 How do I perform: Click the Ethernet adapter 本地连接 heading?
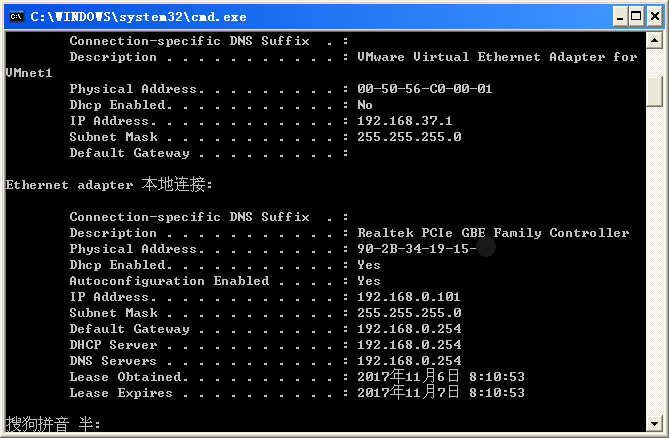109,184
